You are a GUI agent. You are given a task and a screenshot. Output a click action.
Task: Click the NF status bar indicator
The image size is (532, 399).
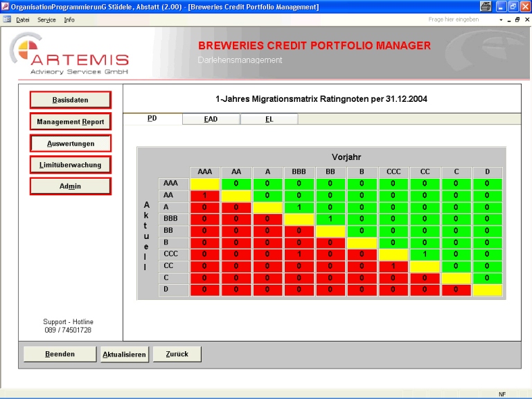click(502, 394)
